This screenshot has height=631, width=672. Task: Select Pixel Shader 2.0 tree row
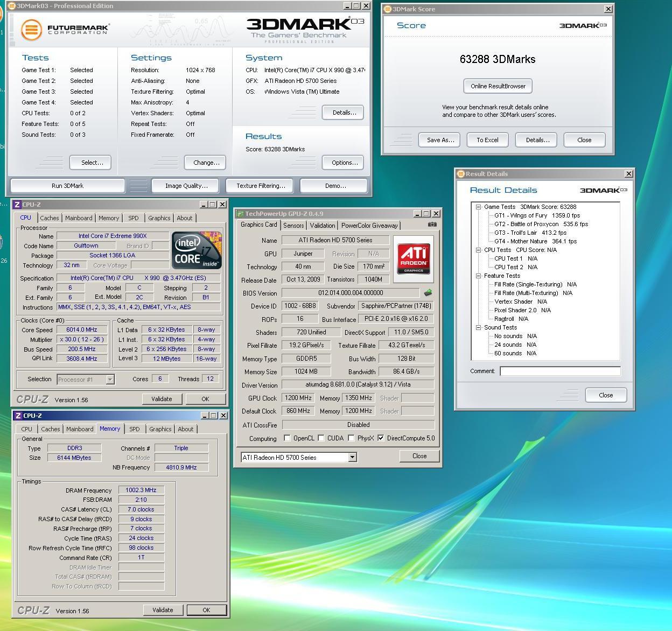coord(522,310)
